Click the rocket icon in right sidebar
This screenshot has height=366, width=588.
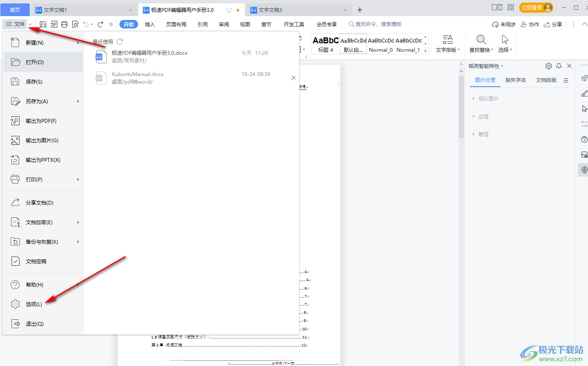coord(584,78)
